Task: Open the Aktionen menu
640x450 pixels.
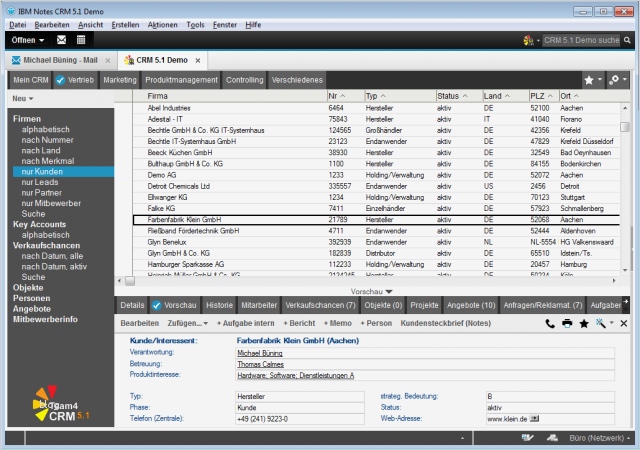Action: (162, 23)
